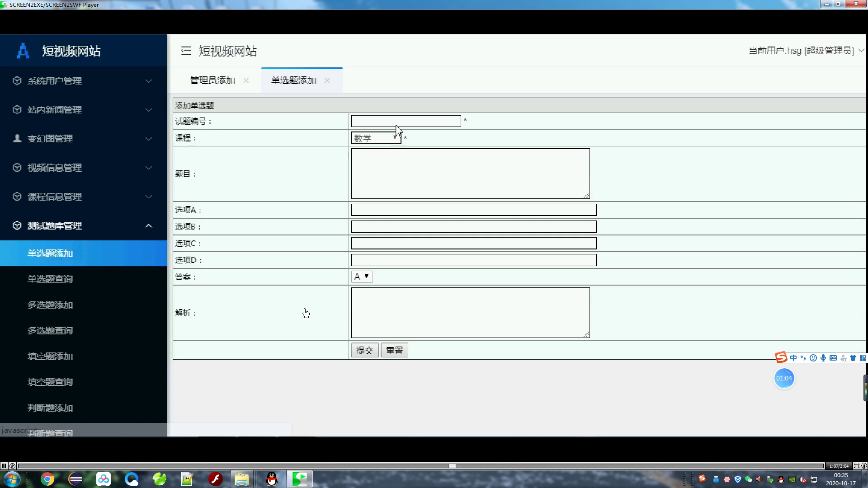
Task: Toggle the 中 Chinese/English input mode
Action: pyautogui.click(x=793, y=358)
